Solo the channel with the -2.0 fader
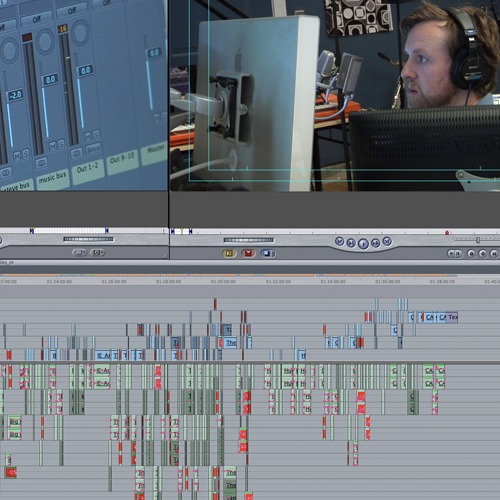The image size is (500, 500). 26,153
